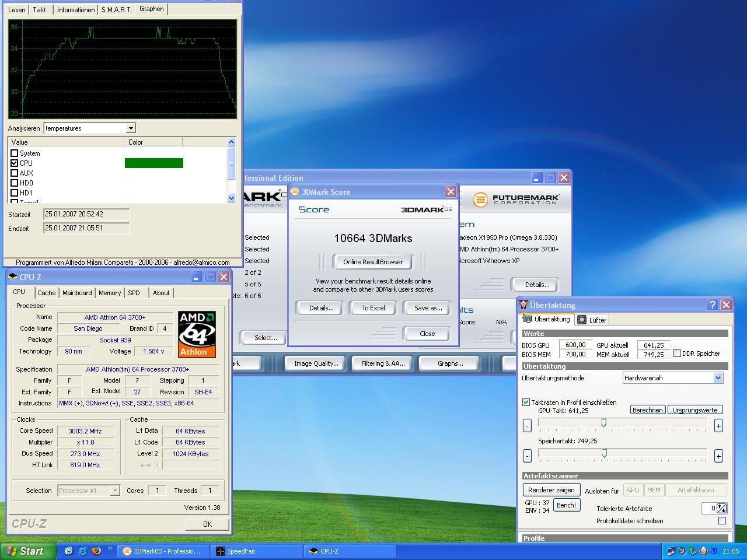Screen dimensions: 747x560
Task: Click the system clock showing 21:05
Action: pyautogui.click(x=731, y=551)
